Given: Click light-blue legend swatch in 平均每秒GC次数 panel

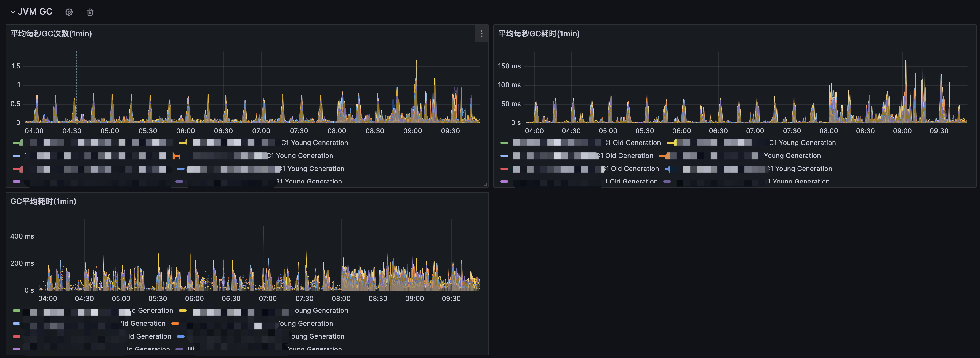Looking at the screenshot, I should coord(16,156).
